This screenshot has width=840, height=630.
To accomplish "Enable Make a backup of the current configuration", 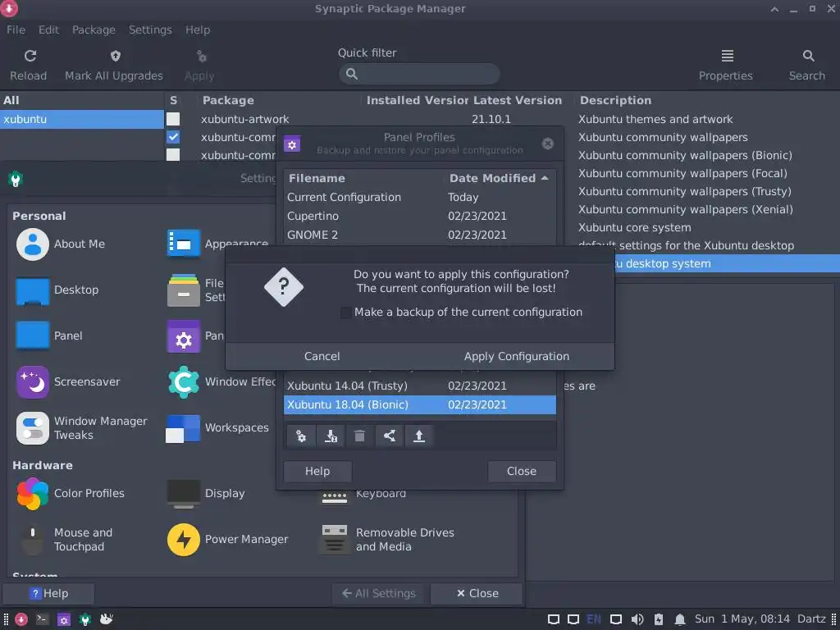I will [x=346, y=313].
